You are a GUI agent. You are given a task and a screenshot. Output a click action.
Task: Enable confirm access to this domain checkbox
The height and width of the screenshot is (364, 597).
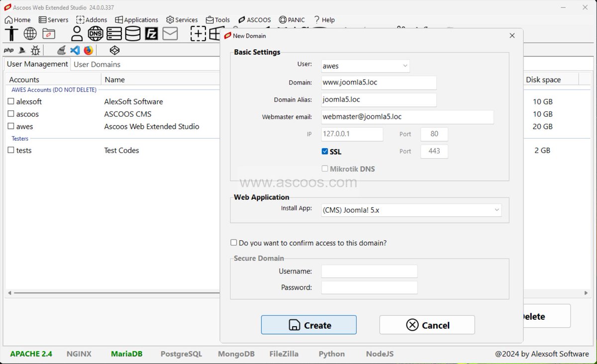(234, 243)
